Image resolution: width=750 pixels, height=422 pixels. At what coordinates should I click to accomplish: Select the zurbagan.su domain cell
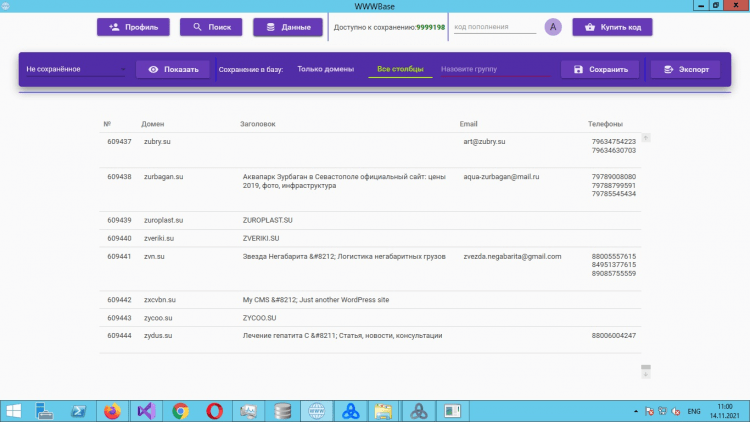pyautogui.click(x=164, y=177)
